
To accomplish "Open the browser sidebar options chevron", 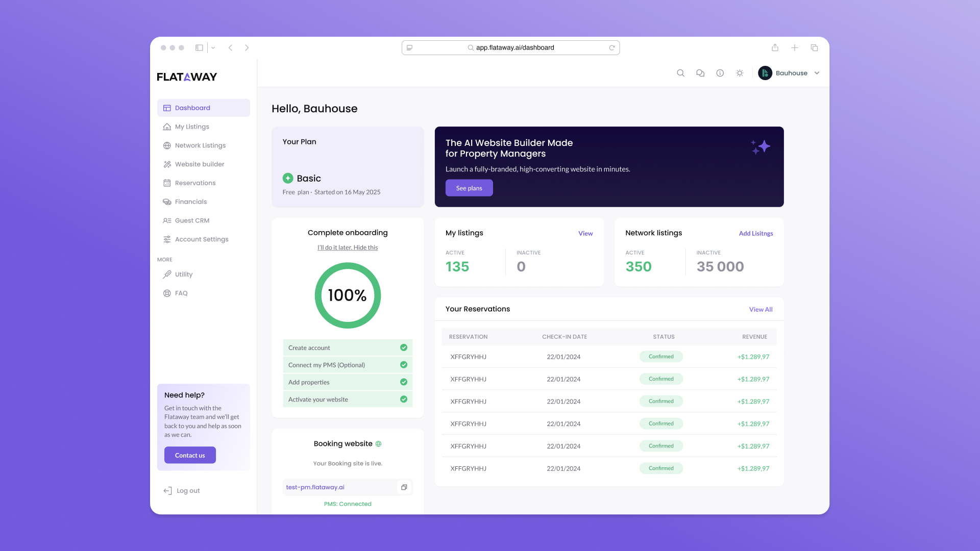I will coord(213,47).
